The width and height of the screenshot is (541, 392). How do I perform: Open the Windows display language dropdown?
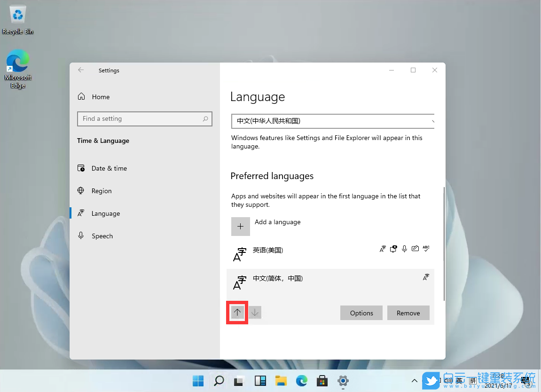point(332,121)
